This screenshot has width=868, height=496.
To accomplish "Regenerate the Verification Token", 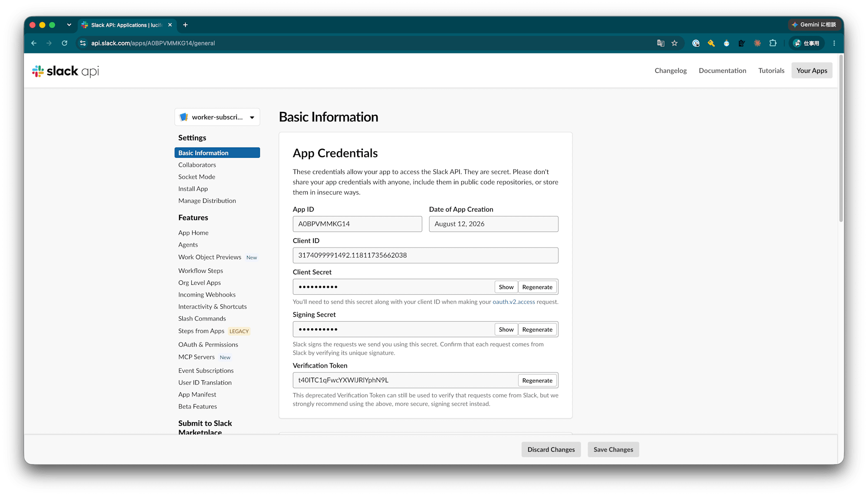I will [x=537, y=381].
